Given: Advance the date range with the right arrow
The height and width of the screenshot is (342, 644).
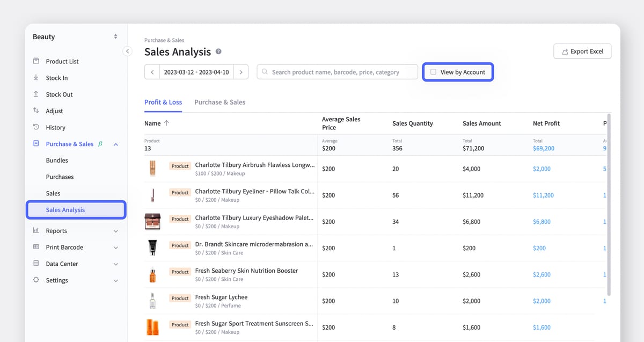Looking at the screenshot, I should click(x=241, y=71).
